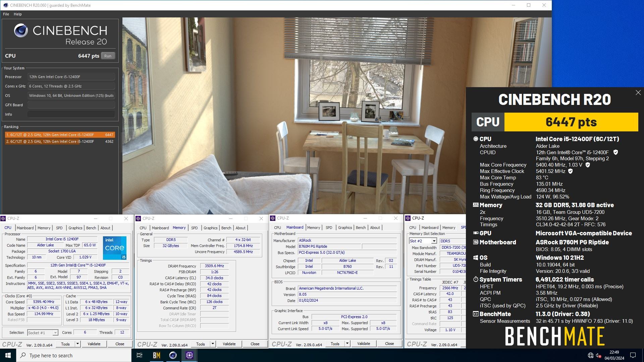Click the CPU chip icon in BenchMate panel
Screen dimensions: 644x362
point(476,139)
